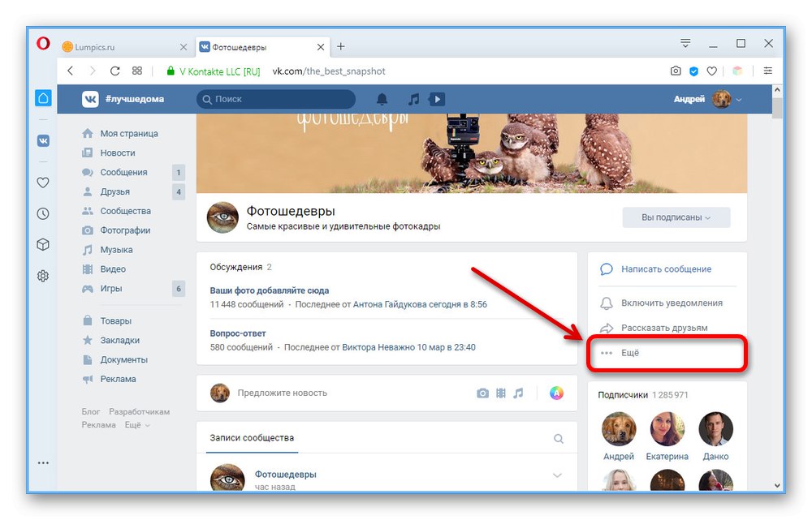Open the Speed Dial grid icon
The width and height of the screenshot is (812, 520).
(x=137, y=71)
